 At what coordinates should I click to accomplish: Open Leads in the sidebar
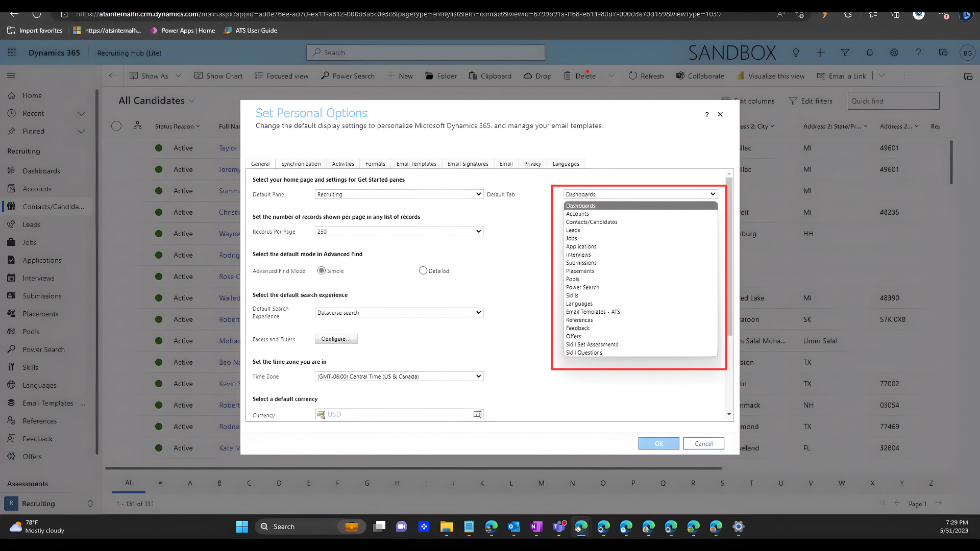click(32, 224)
